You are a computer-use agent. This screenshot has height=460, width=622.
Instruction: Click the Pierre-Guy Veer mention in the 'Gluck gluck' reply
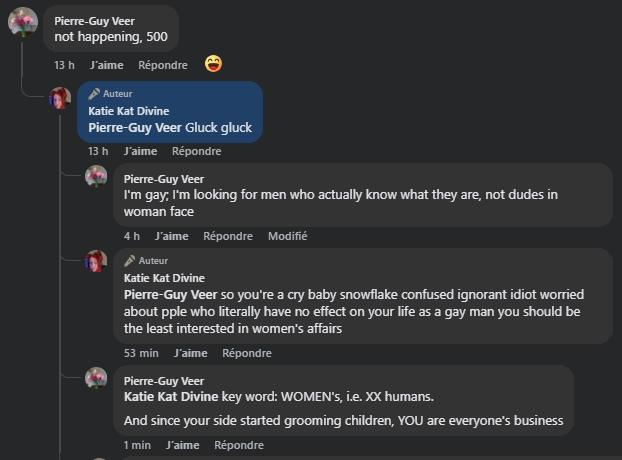(135, 127)
